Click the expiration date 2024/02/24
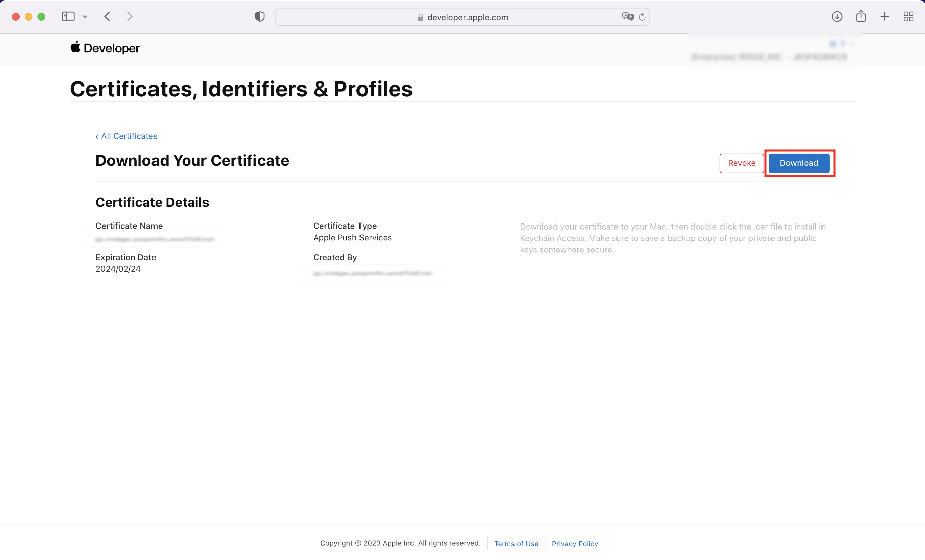The height and width of the screenshot is (560, 925). [118, 269]
